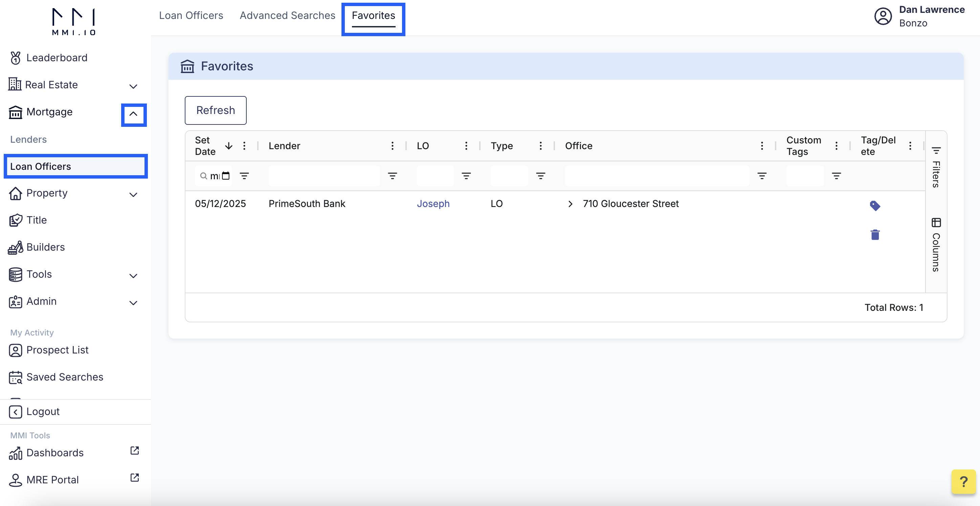The width and height of the screenshot is (980, 506).
Task: Open the Office column menu
Action: (762, 145)
